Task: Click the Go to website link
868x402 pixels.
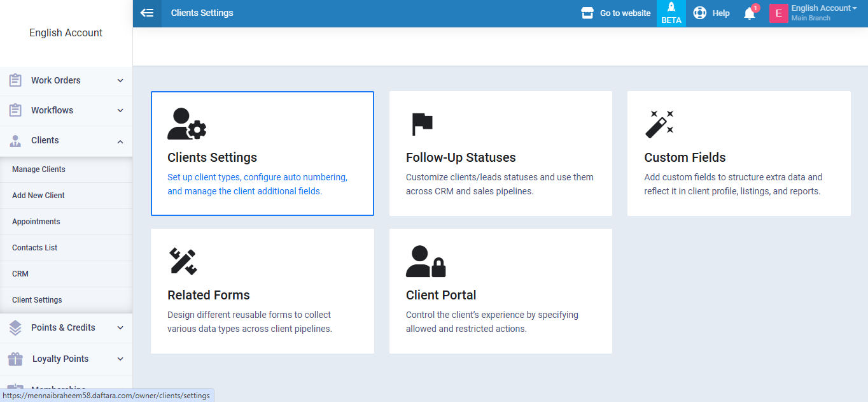Action: 616,13
